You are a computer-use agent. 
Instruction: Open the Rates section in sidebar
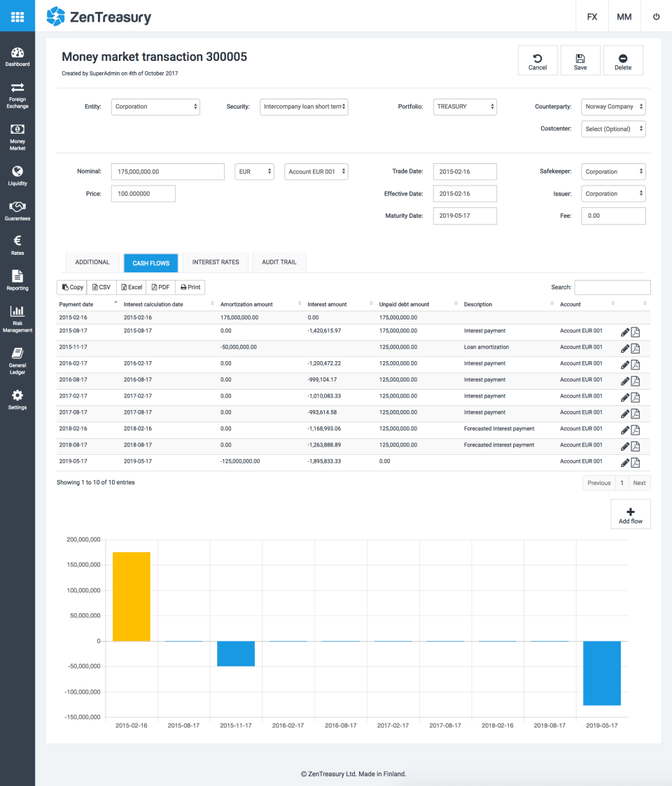17,245
